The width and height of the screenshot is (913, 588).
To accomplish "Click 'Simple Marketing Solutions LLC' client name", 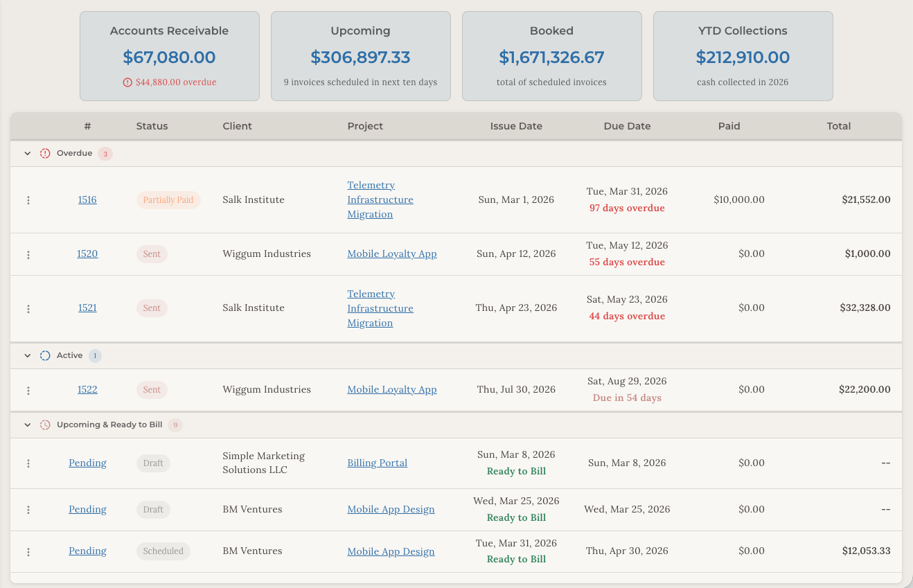I will click(x=264, y=463).
